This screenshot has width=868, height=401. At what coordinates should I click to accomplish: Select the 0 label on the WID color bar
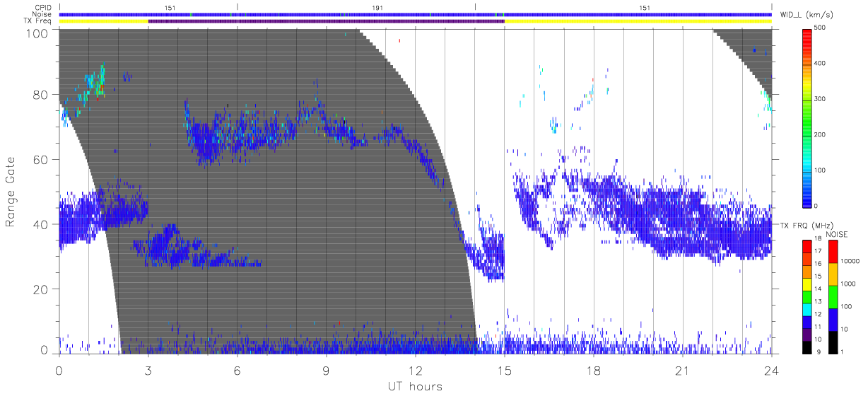coord(816,206)
